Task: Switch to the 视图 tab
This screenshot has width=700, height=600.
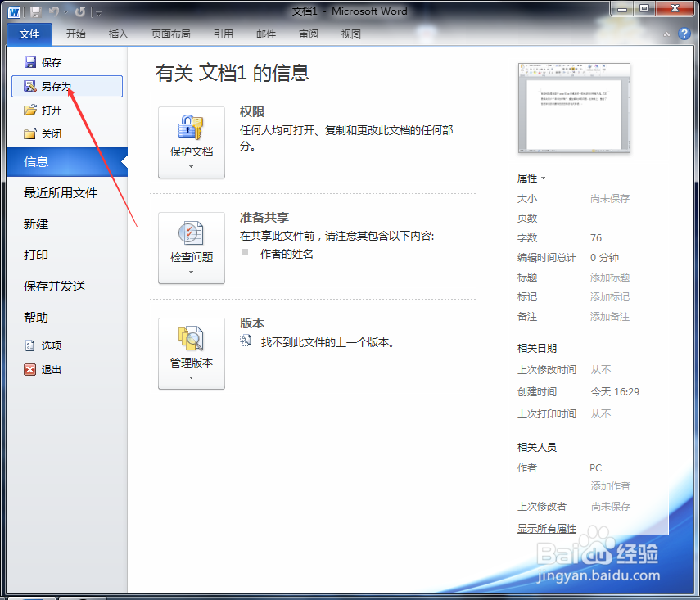Action: [x=351, y=34]
